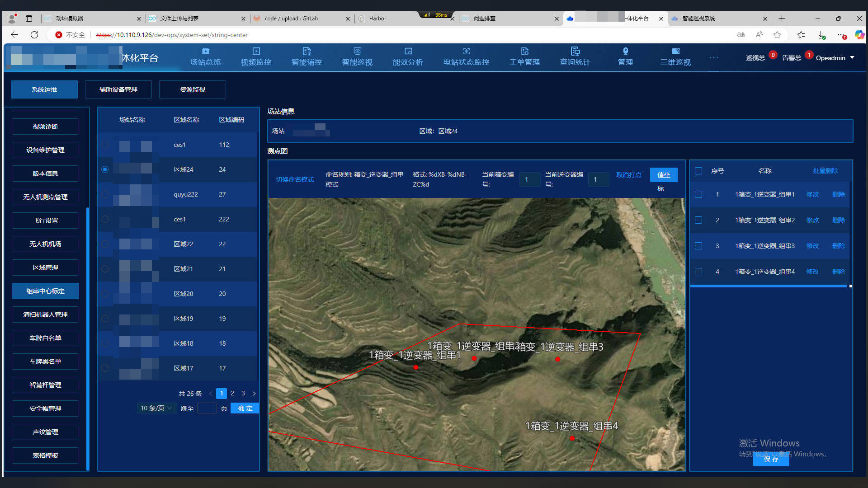The width and height of the screenshot is (868, 488).
Task: Open the 查询统计 query statistics icon
Action: point(575,51)
